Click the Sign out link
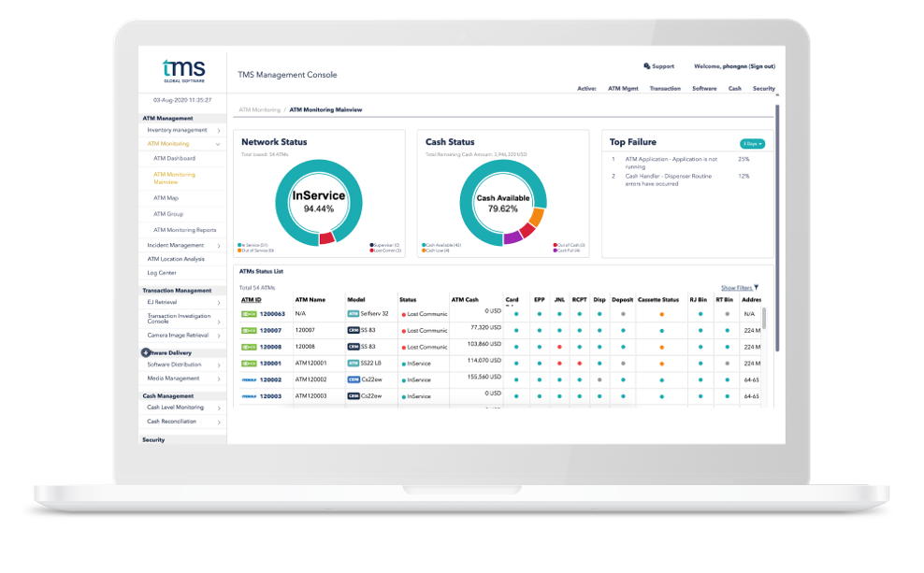 (x=762, y=66)
